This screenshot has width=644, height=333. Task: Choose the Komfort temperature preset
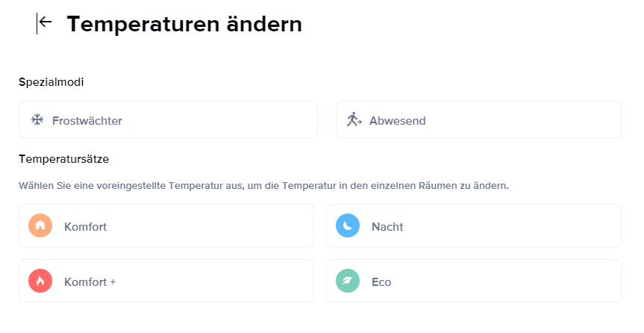(x=166, y=225)
